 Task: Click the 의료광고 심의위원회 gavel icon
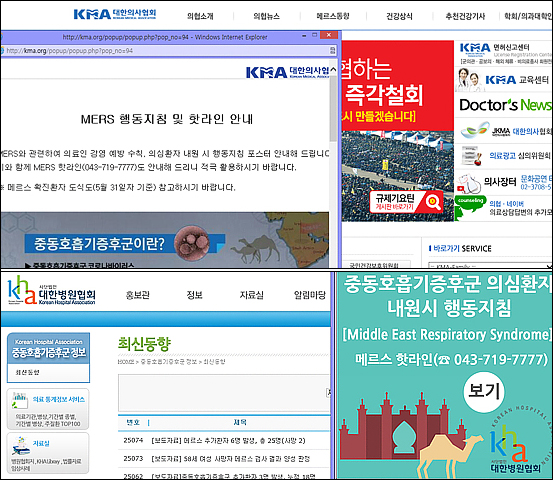point(472,156)
